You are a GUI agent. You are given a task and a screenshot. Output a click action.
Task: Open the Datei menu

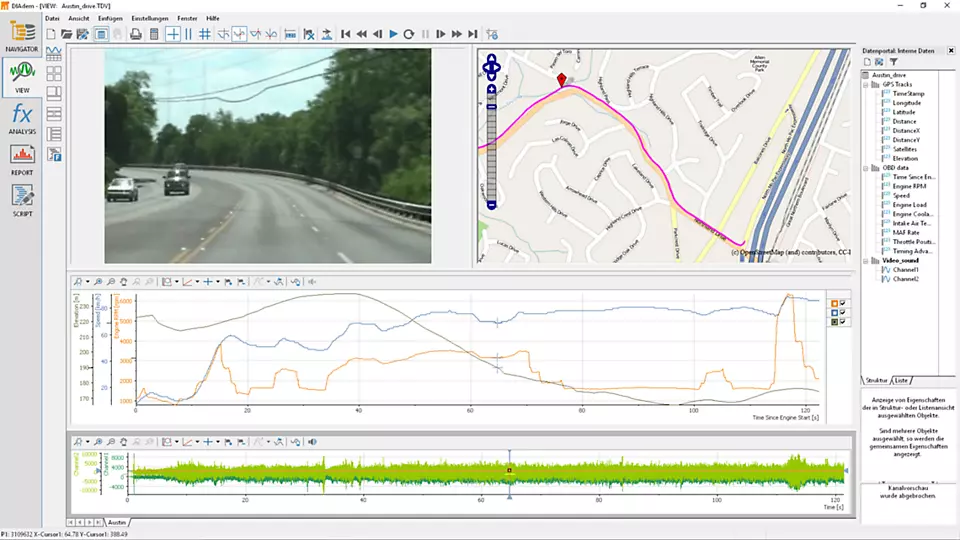pos(53,18)
